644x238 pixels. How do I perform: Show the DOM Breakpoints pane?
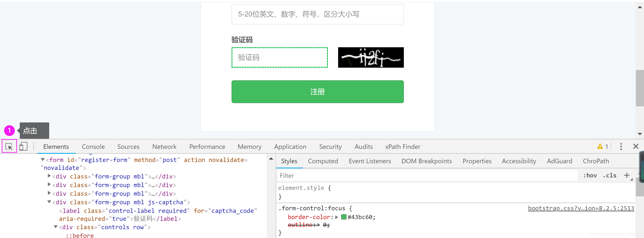[426, 161]
